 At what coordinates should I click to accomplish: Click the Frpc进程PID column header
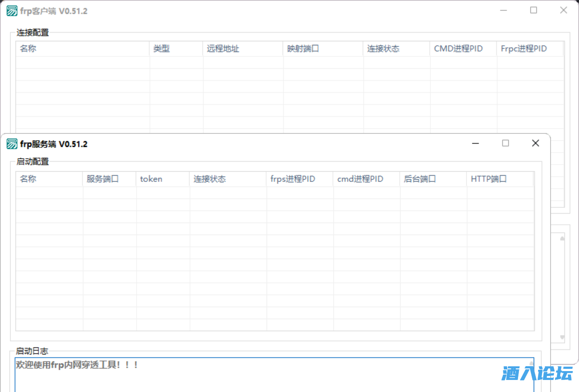point(530,49)
